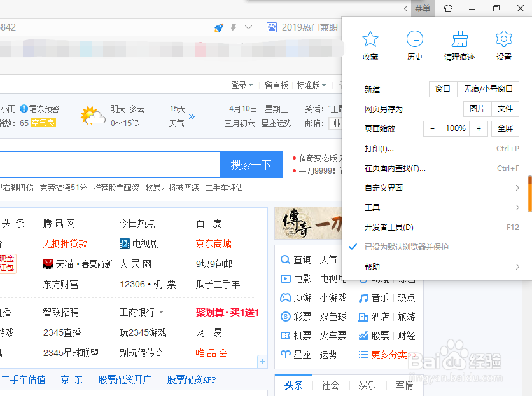Click the magnifier icon beside 查询
The image size is (532, 396).
click(x=285, y=260)
